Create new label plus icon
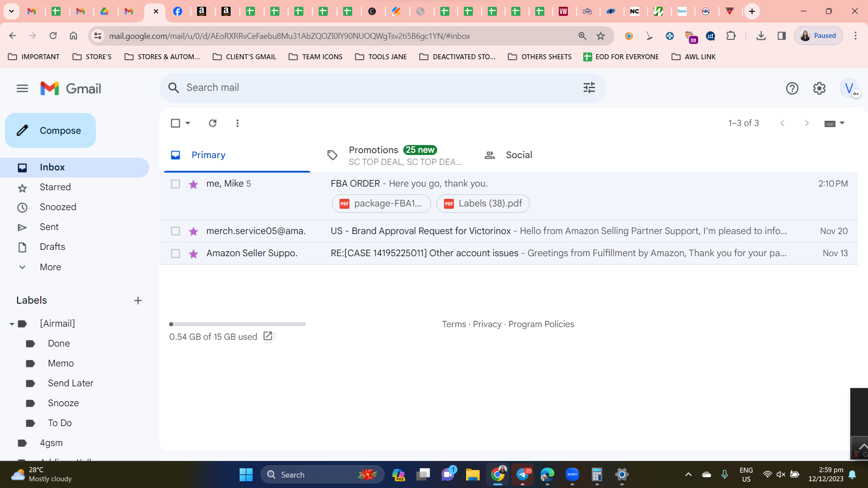This screenshot has height=488, width=868. click(138, 300)
